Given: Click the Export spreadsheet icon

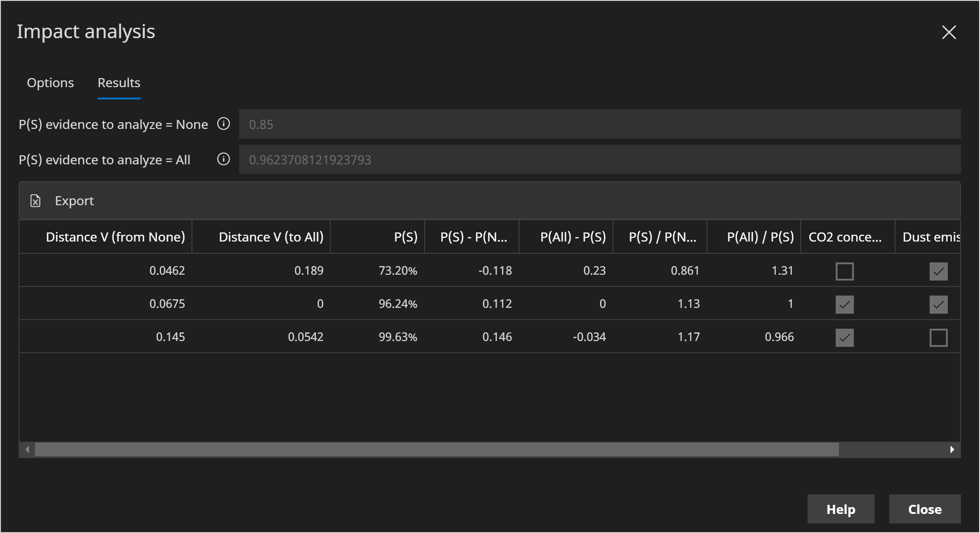Looking at the screenshot, I should coord(35,201).
